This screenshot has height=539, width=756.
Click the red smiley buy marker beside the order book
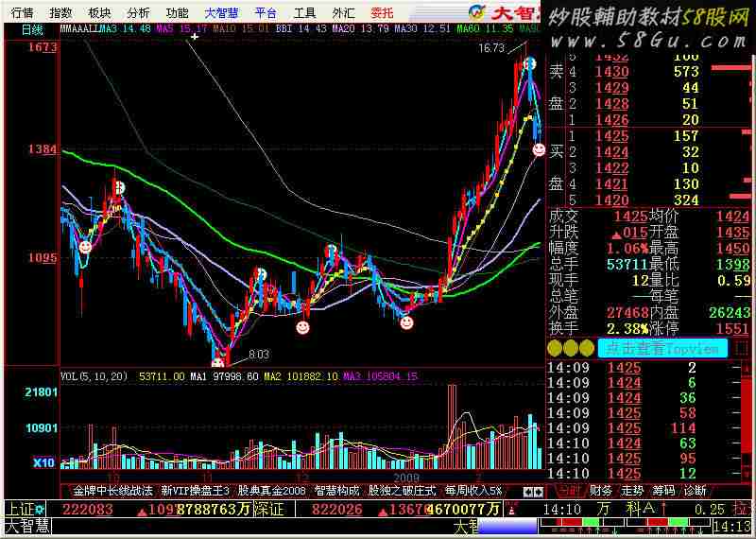point(539,149)
